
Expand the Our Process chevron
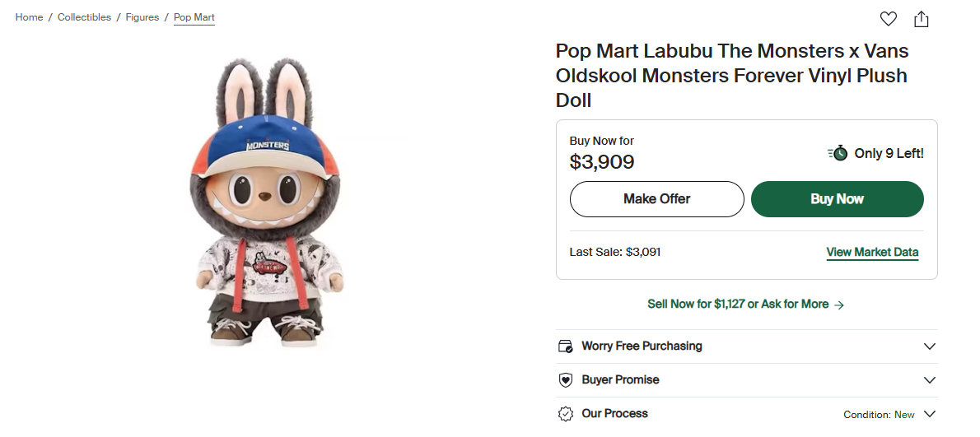click(x=930, y=414)
